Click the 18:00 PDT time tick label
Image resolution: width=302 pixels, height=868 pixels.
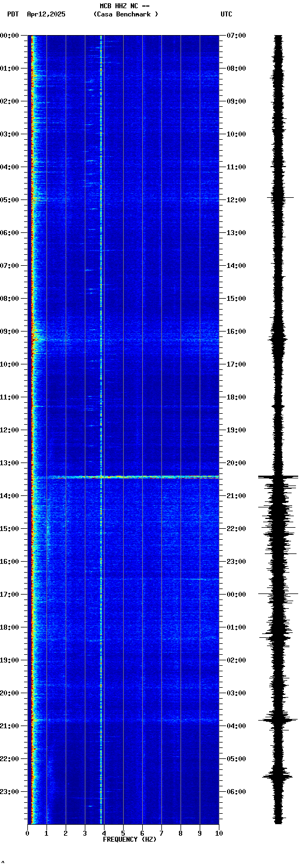point(9,627)
